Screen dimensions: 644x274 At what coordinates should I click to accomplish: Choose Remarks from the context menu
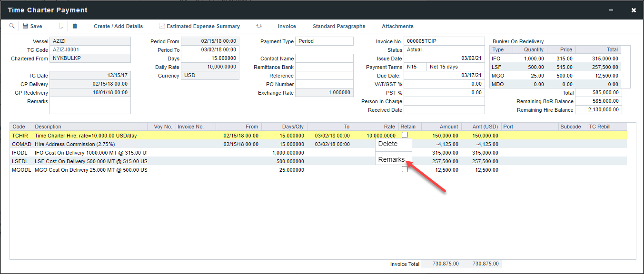pos(391,160)
